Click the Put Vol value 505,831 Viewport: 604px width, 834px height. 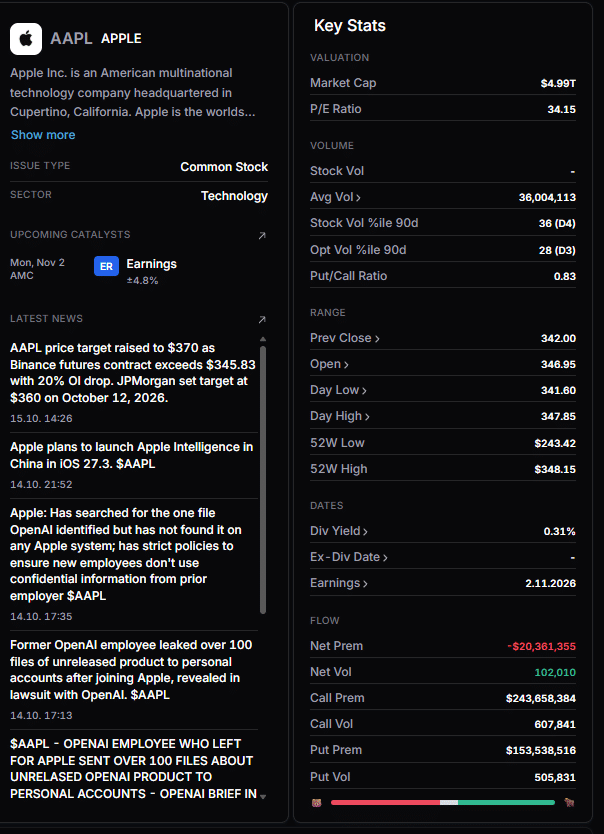click(x=555, y=778)
